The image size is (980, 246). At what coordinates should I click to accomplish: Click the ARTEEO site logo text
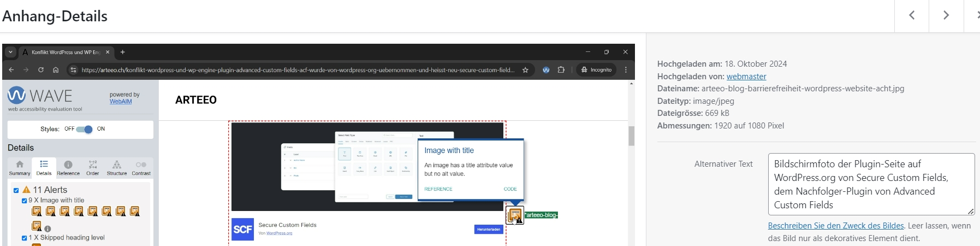point(196,100)
